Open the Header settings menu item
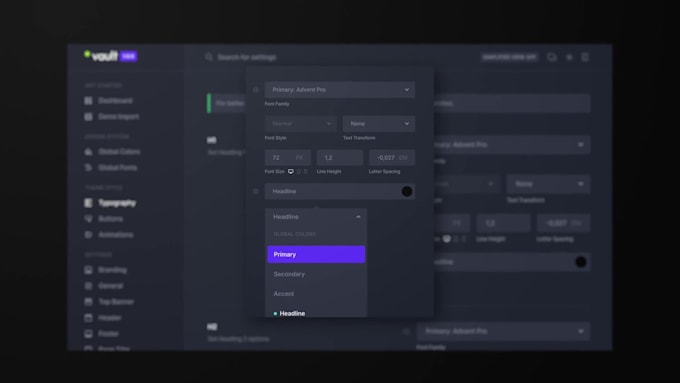The height and width of the screenshot is (383, 680). click(110, 318)
